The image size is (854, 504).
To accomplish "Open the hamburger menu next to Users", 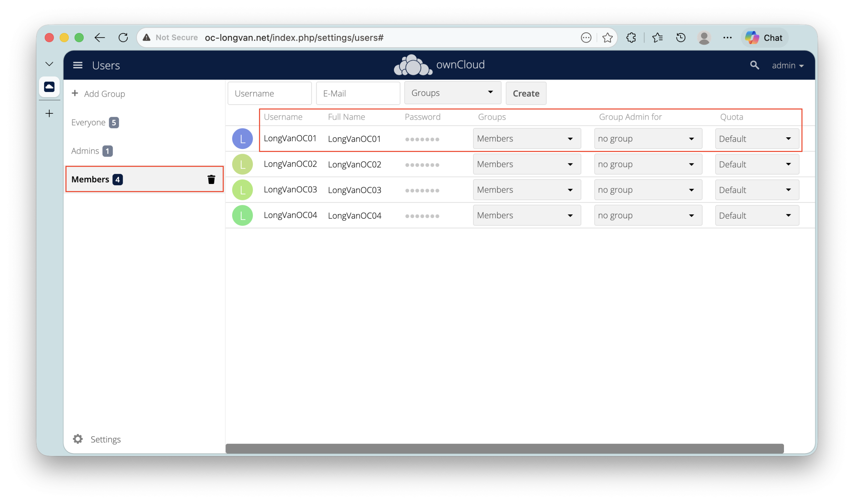I will point(78,65).
